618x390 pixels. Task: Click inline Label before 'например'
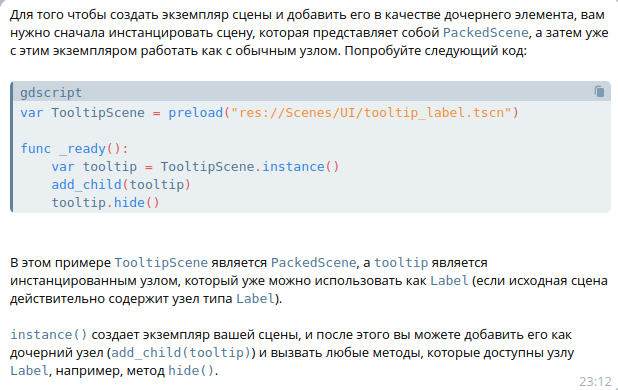pyautogui.click(x=29, y=370)
